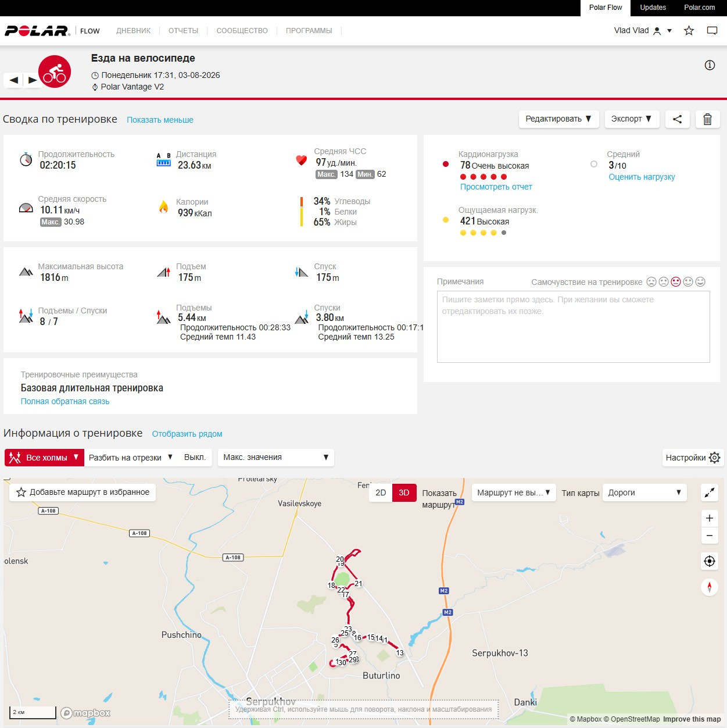Image resolution: width=727 pixels, height=728 pixels.
Task: Click hill marker 13 on map
Action: coord(400,653)
